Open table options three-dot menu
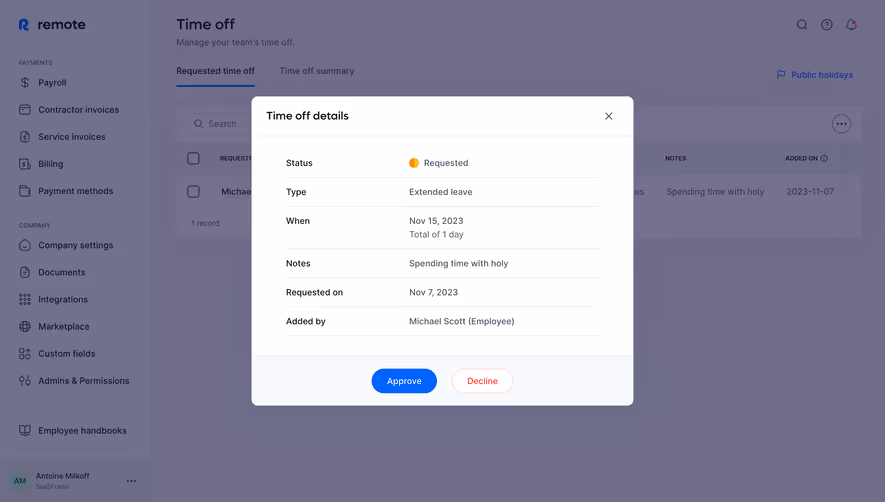This screenshot has width=885, height=502. point(841,124)
